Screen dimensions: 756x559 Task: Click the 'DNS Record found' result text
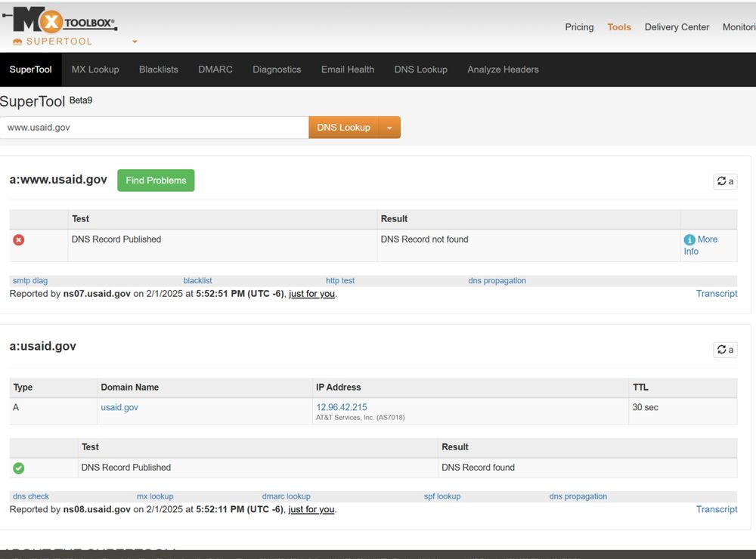[479, 468]
